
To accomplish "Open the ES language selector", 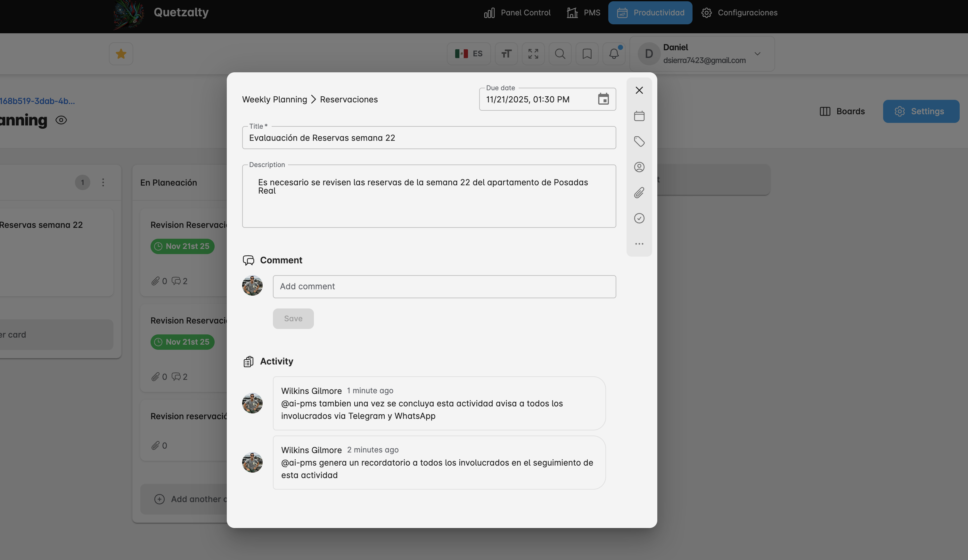I will (469, 54).
